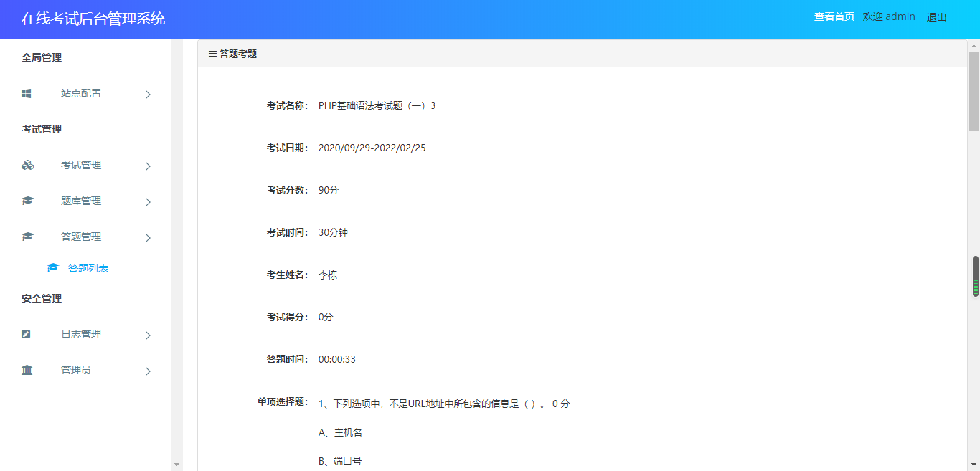Click 退出 to log out

click(x=936, y=17)
